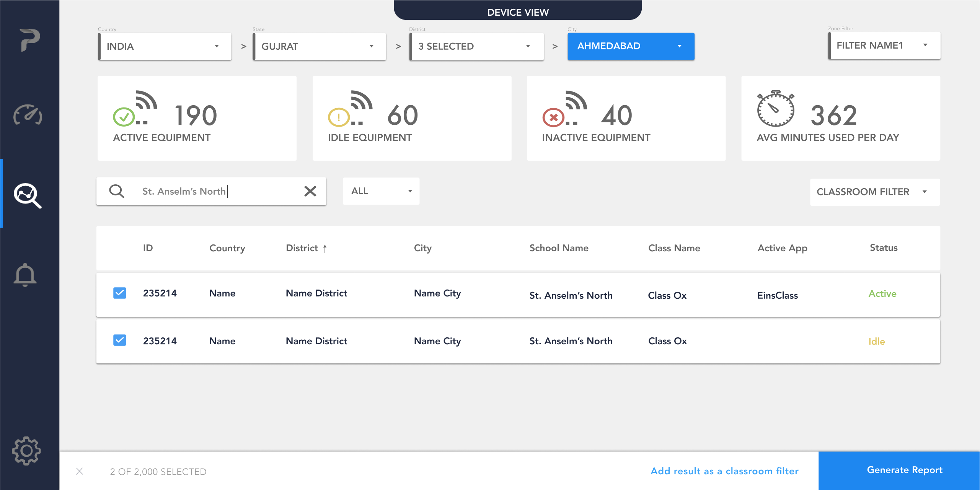The width and height of the screenshot is (980, 490).
Task: Uncheck the row with Idle status
Action: pyautogui.click(x=120, y=340)
